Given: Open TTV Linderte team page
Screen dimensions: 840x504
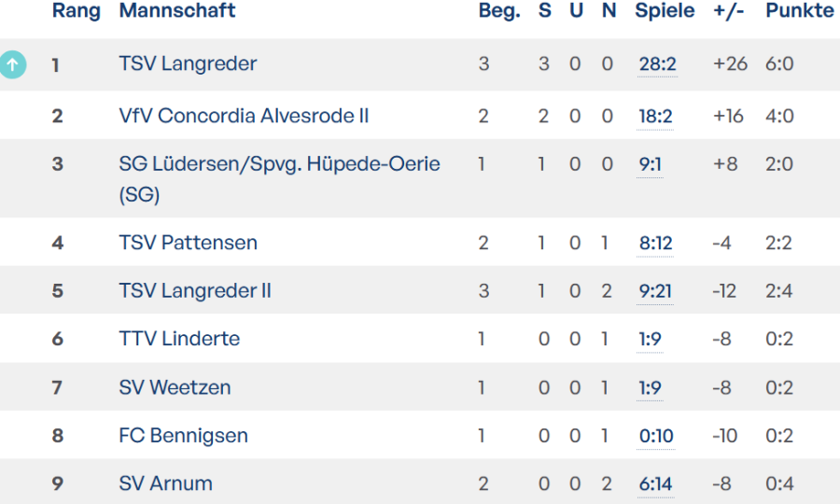Looking at the screenshot, I should point(179,340).
